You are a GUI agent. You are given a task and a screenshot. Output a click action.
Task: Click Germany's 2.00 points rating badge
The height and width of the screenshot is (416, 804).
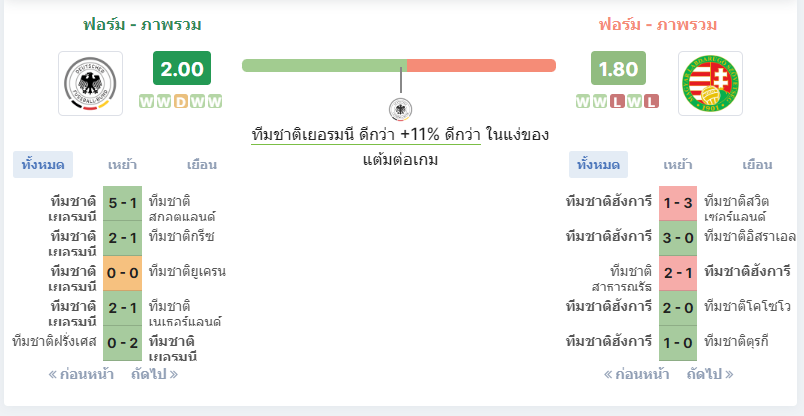point(182,68)
